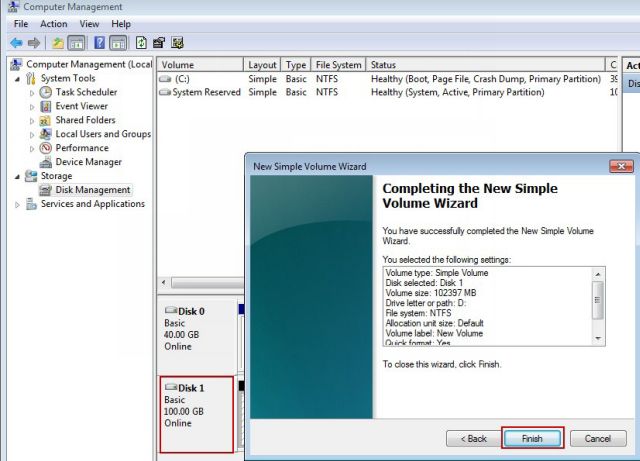
Task: Click 'Volume size: 102397 MB' settings line
Action: (x=431, y=293)
